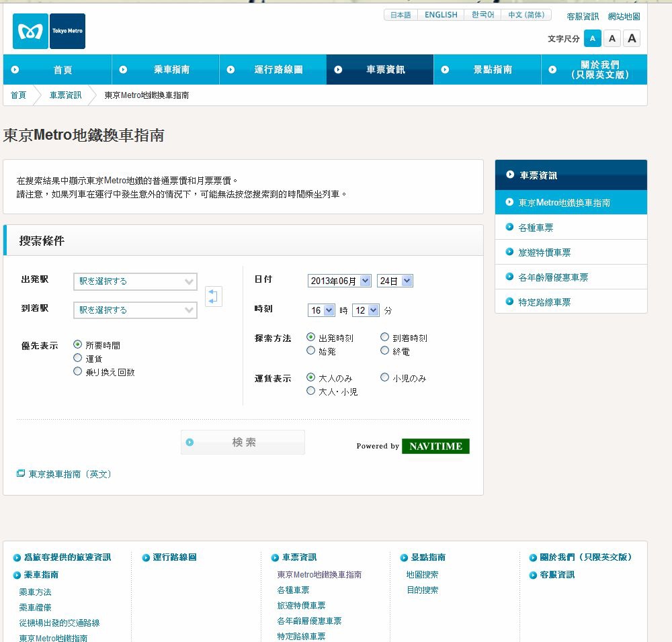Screen dimensions: 672x642
Task: Open the year-month 2013年06月 dropdown
Action: 339,281
